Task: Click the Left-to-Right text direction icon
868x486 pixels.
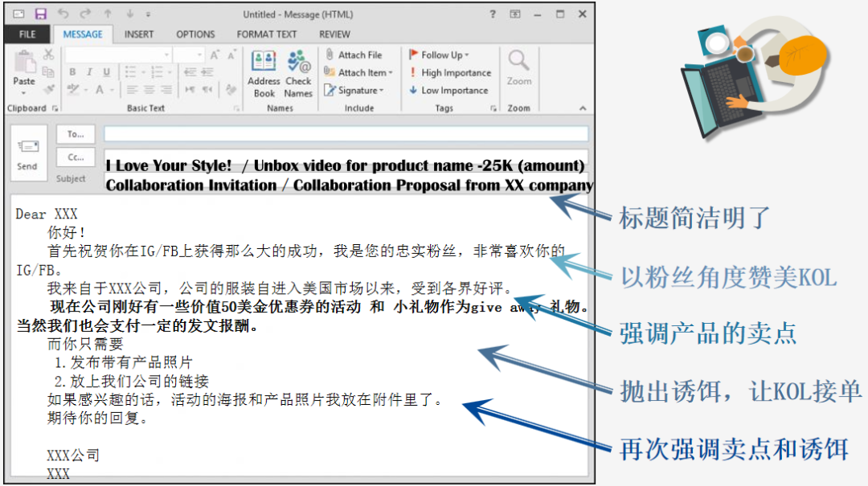Action: tap(190, 89)
